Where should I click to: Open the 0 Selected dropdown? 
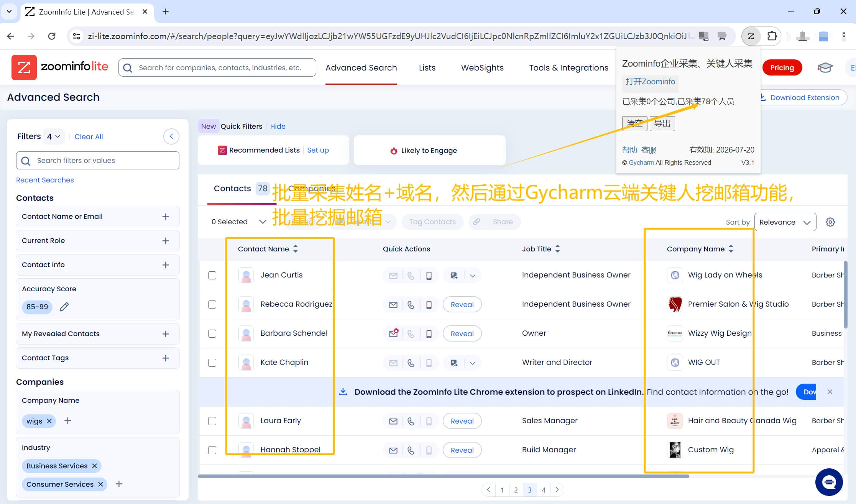(x=263, y=222)
